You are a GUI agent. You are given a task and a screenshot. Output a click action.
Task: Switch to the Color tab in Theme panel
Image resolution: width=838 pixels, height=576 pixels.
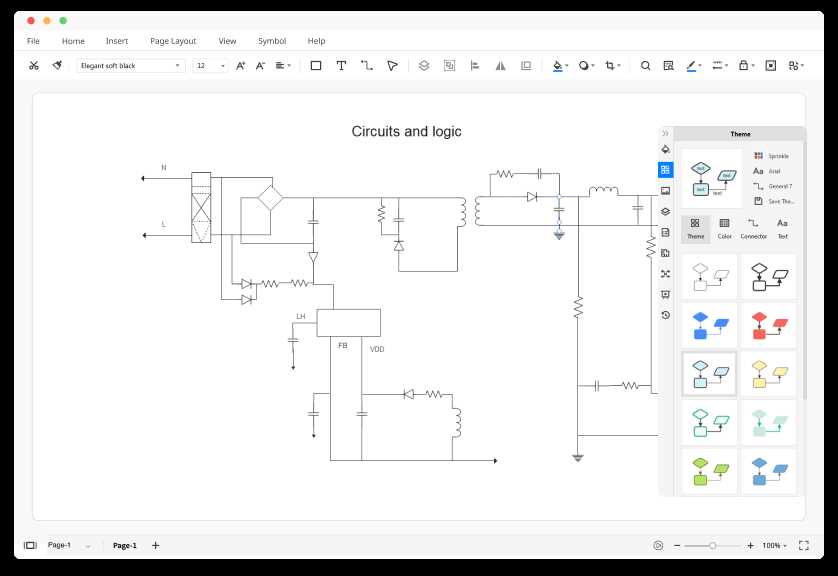[725, 229]
